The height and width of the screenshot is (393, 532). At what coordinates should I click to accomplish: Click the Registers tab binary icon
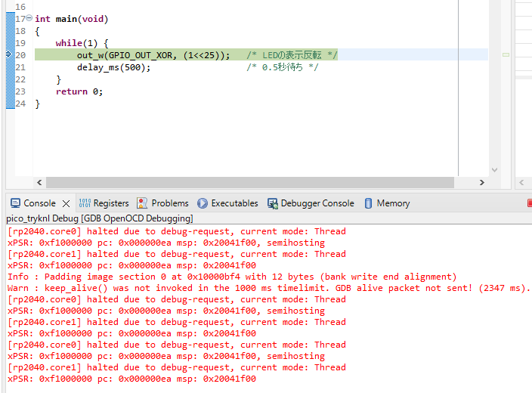tap(85, 203)
